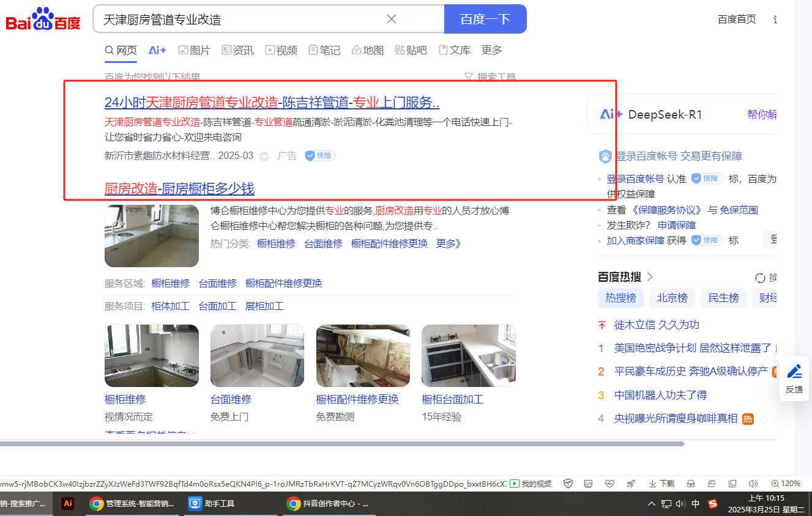
Task: Open the 贴吧 tab
Action: pyautogui.click(x=411, y=50)
